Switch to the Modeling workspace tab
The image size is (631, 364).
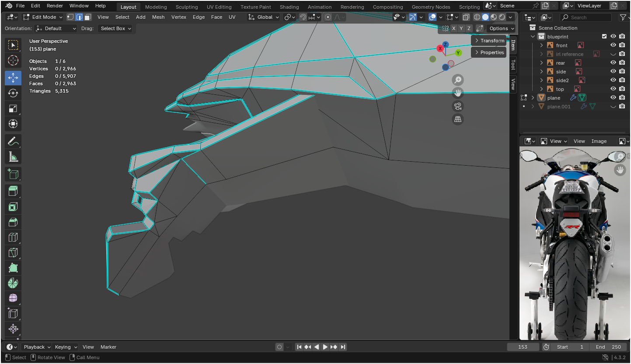click(x=156, y=7)
